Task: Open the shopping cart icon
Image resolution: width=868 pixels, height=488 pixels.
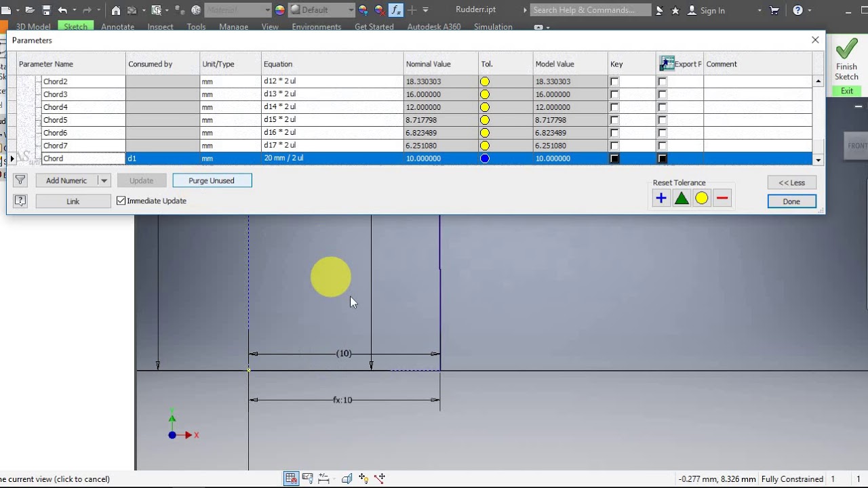Action: click(x=774, y=10)
